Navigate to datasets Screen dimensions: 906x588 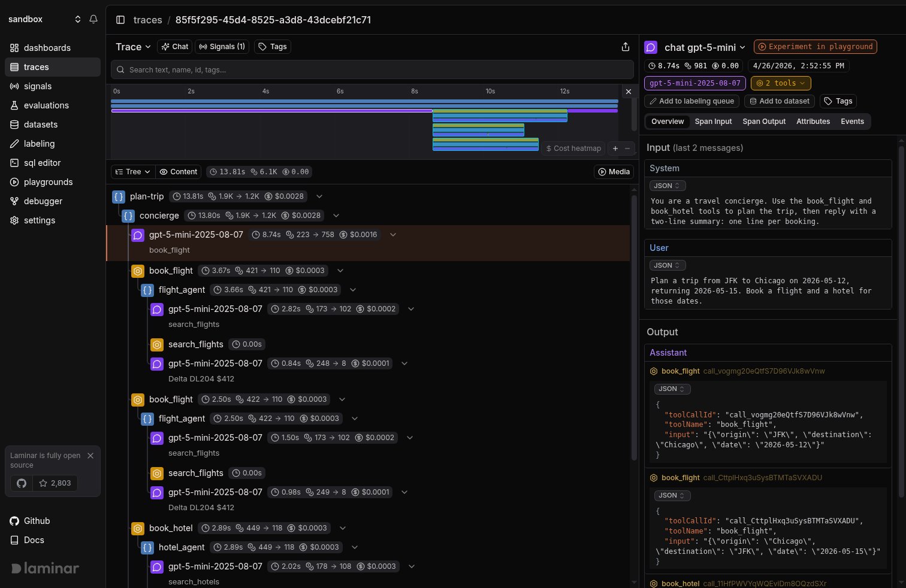[x=53, y=125]
